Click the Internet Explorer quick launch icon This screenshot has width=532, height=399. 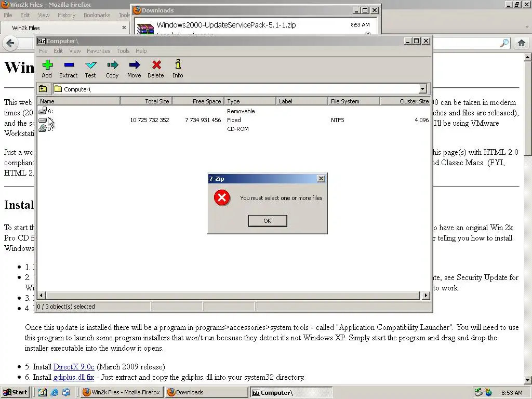pos(54,393)
